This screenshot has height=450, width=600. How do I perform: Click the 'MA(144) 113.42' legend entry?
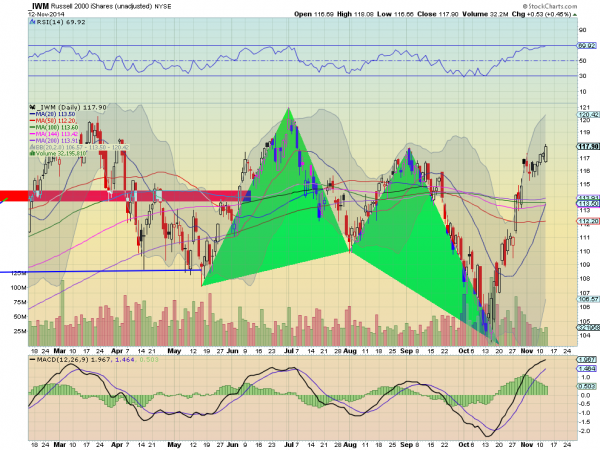(x=57, y=134)
